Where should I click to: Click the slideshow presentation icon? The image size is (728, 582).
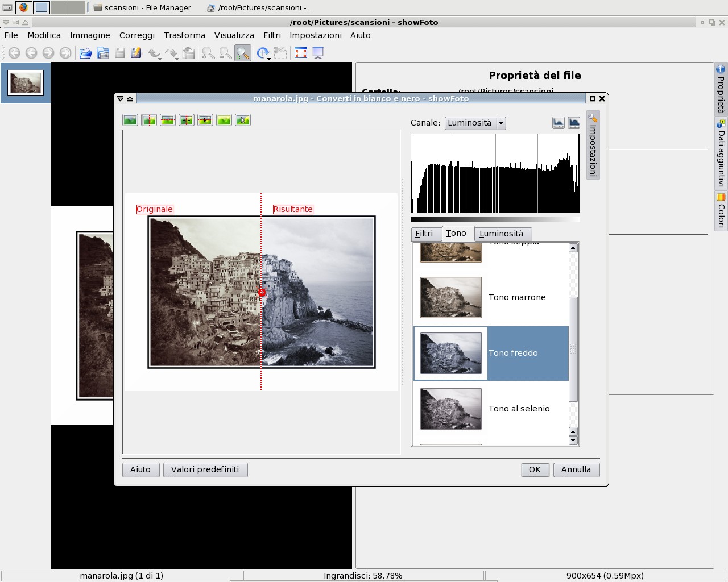(x=318, y=53)
